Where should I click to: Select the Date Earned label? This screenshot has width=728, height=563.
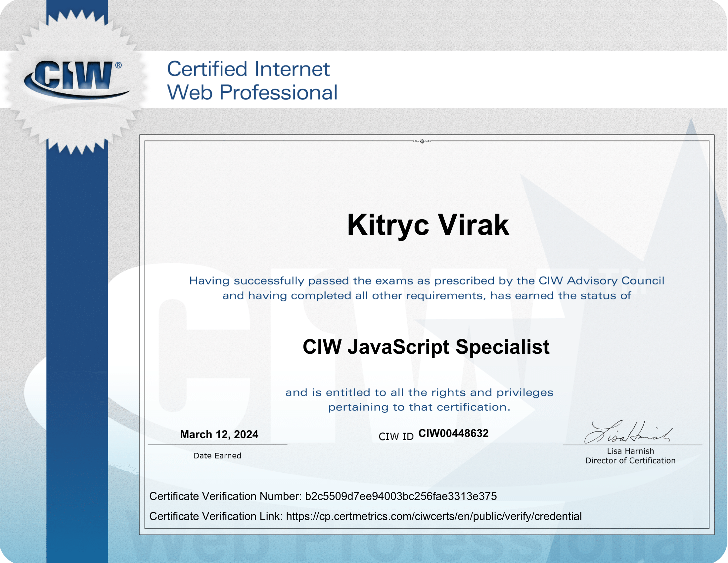pos(217,455)
